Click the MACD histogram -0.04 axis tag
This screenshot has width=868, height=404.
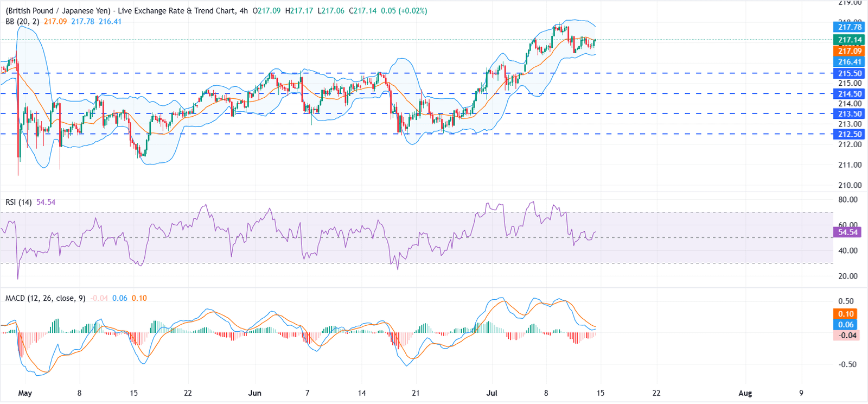pyautogui.click(x=846, y=336)
